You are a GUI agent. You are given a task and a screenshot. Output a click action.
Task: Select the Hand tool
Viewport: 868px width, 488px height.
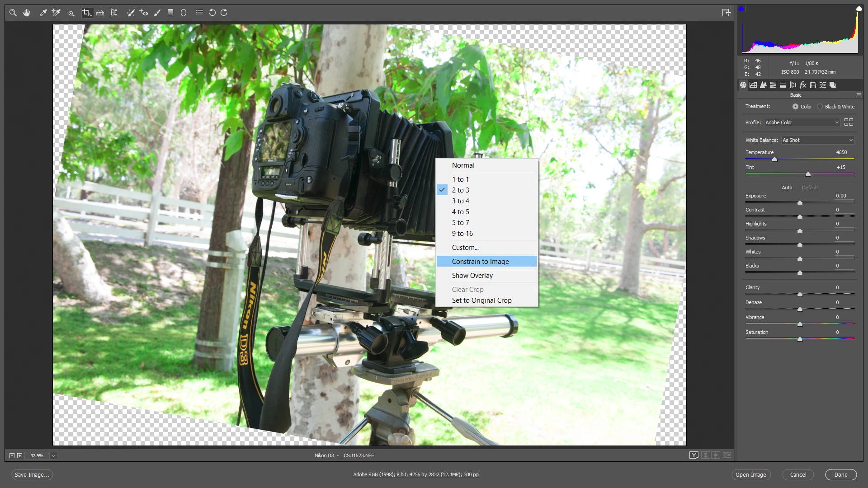pos(27,13)
